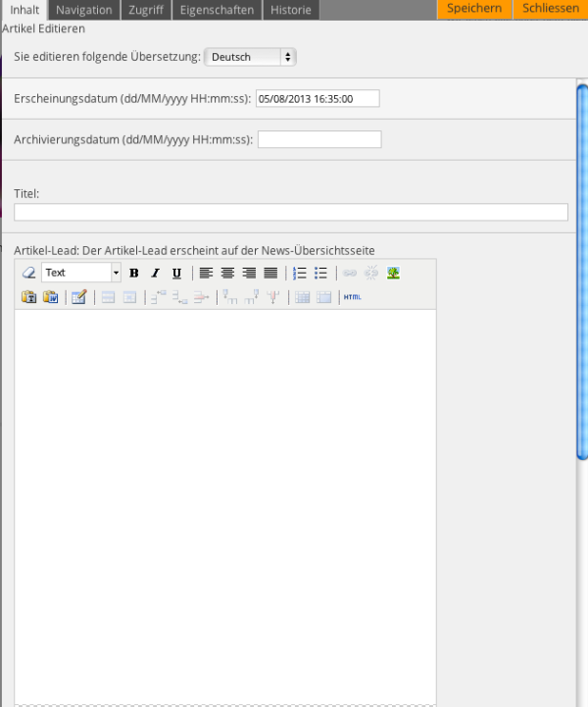588x707 pixels.
Task: Click the Schliessen button
Action: click(x=549, y=9)
